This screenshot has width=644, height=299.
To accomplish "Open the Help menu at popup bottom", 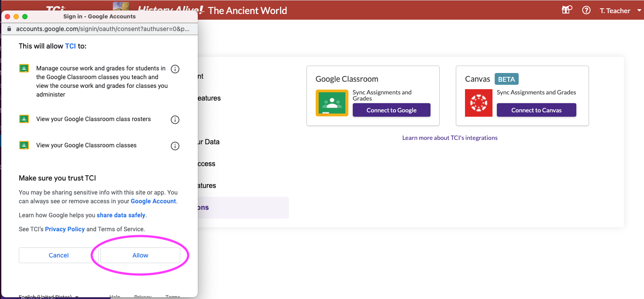I will click(x=114, y=296).
